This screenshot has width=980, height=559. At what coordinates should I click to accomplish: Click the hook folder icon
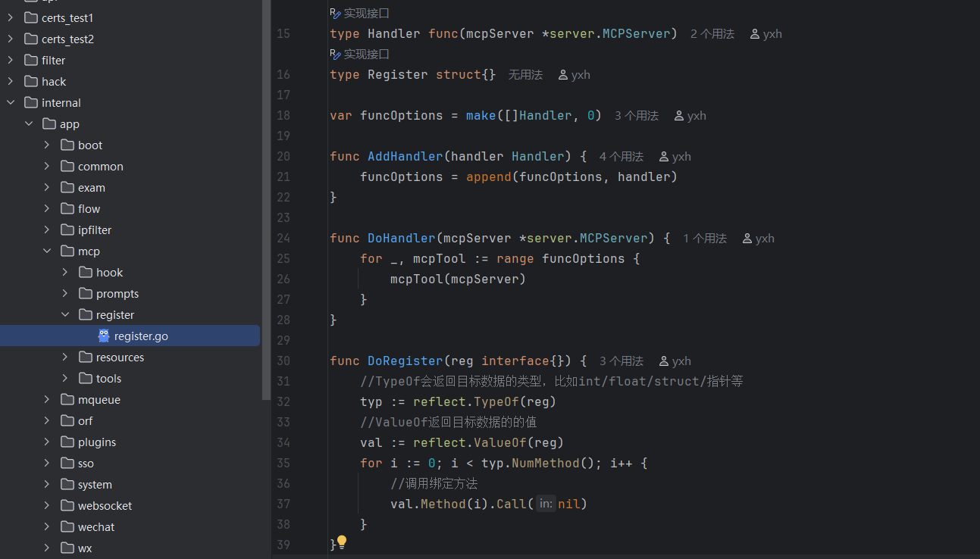(x=86, y=272)
